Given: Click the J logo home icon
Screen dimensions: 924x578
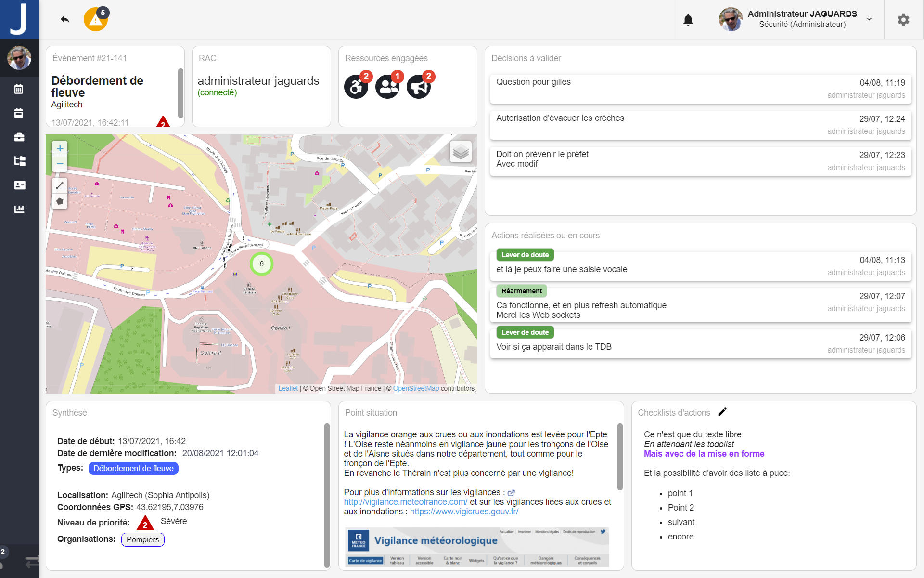Looking at the screenshot, I should 19,19.
